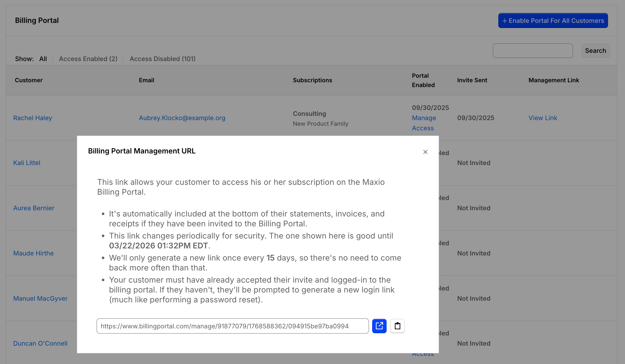Filter by Access Disabled (101)
The width and height of the screenshot is (625, 364).
tap(162, 59)
